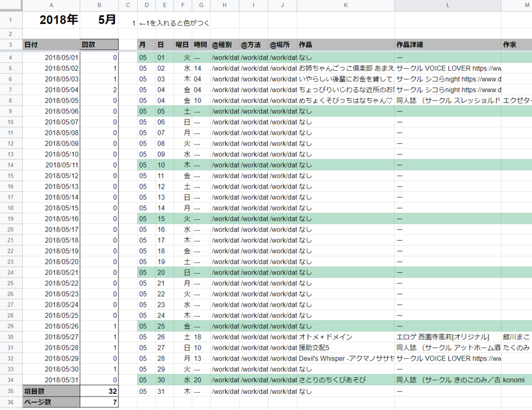Viewport: 532px width, 410px height.
Task: Click the 時間 header cell
Action: (201, 45)
